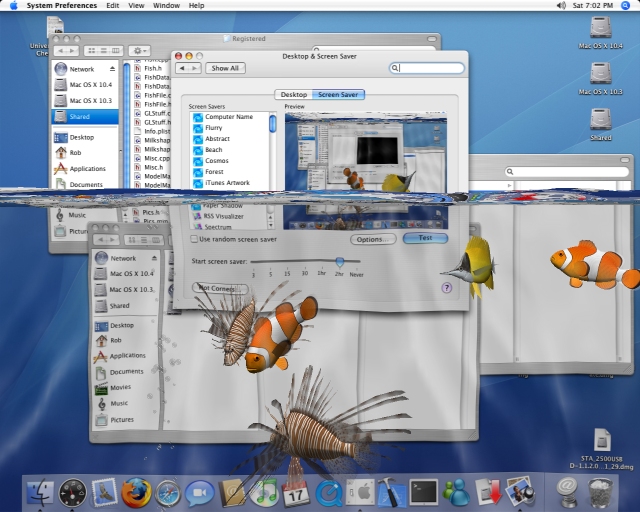Open the Finder Action gear menu
The image size is (640, 512).
[x=139, y=50]
